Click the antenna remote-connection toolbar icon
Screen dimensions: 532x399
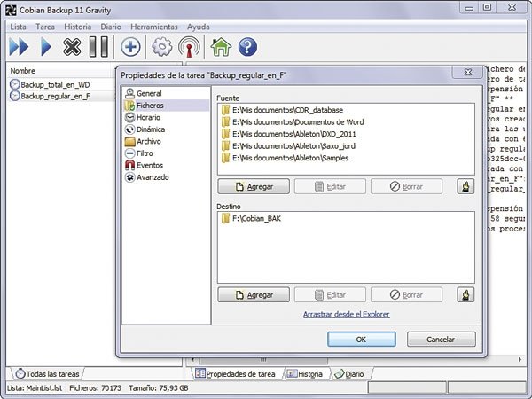point(189,47)
